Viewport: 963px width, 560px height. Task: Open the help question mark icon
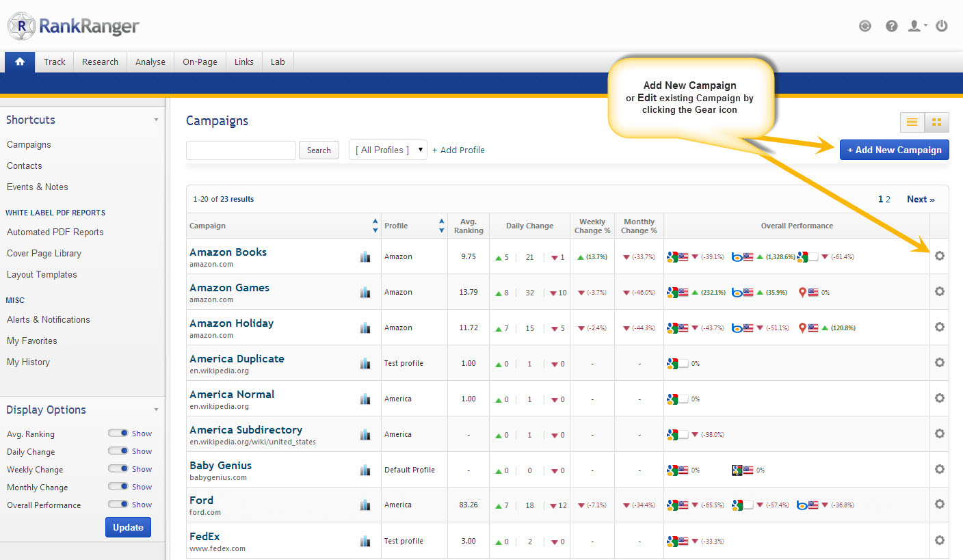tap(891, 26)
